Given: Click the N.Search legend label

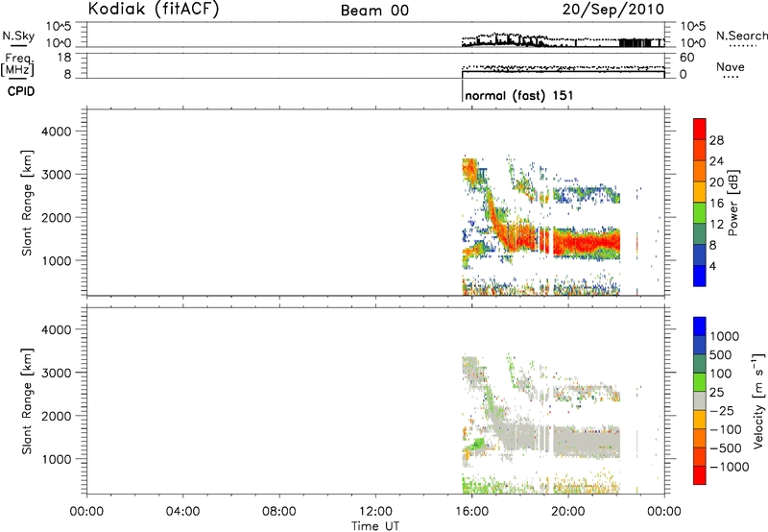Looking at the screenshot, I should [741, 35].
